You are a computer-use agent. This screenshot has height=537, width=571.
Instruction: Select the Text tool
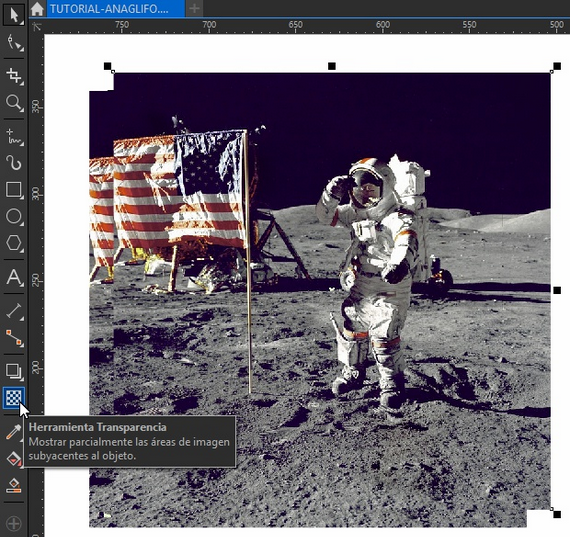[x=14, y=277]
